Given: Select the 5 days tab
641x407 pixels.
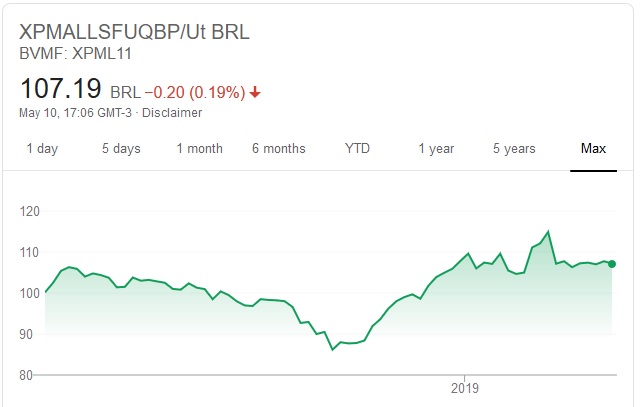Looking at the screenshot, I should pos(121,149).
